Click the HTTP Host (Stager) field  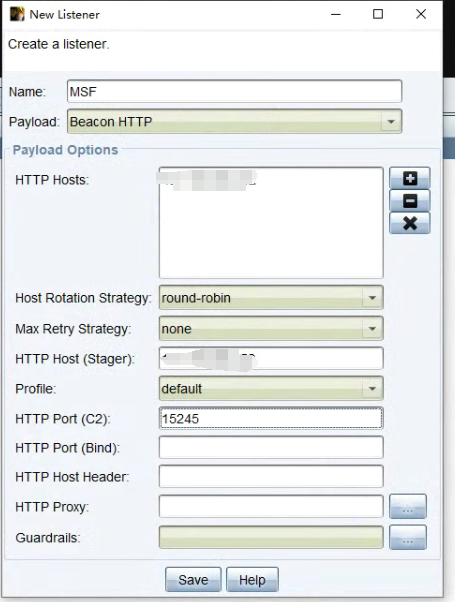pos(271,358)
